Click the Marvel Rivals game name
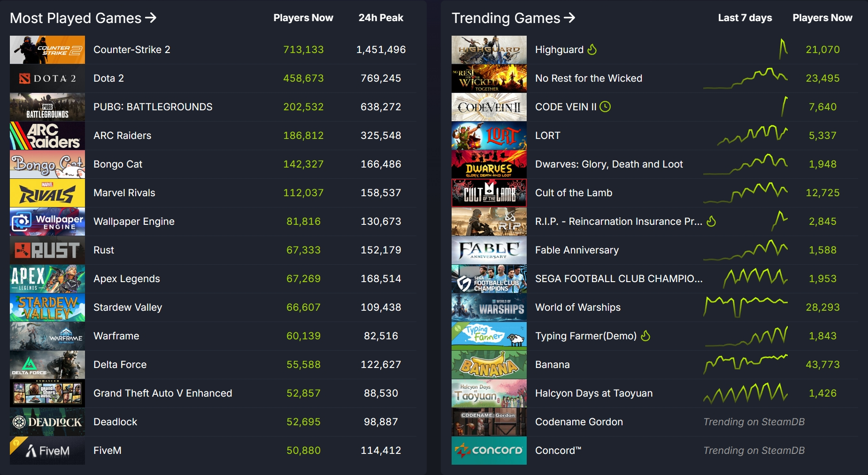Viewport: 868px width, 475px height. tap(124, 193)
